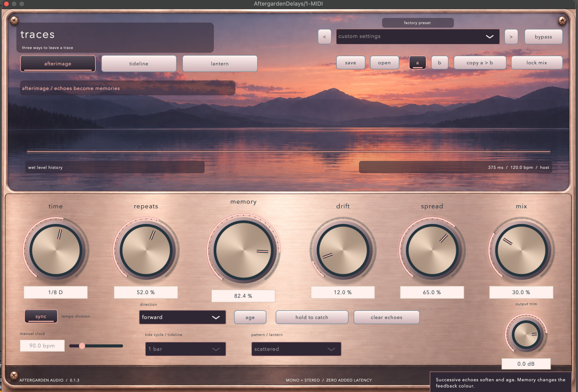
Task: Toggle bypass on the plugin
Action: pyautogui.click(x=543, y=37)
